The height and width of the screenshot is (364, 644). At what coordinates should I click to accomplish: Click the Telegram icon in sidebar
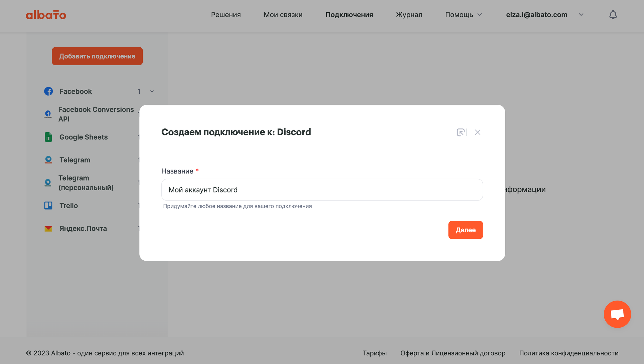[48, 160]
